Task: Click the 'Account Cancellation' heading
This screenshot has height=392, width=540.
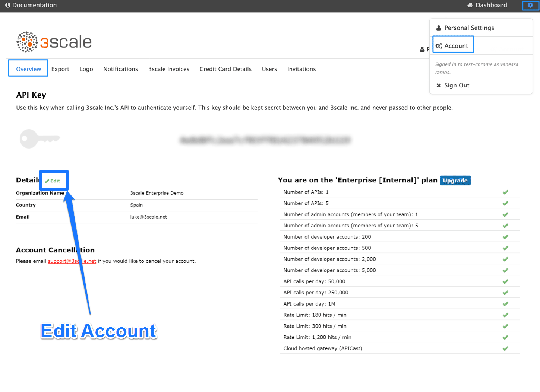Action: point(55,250)
